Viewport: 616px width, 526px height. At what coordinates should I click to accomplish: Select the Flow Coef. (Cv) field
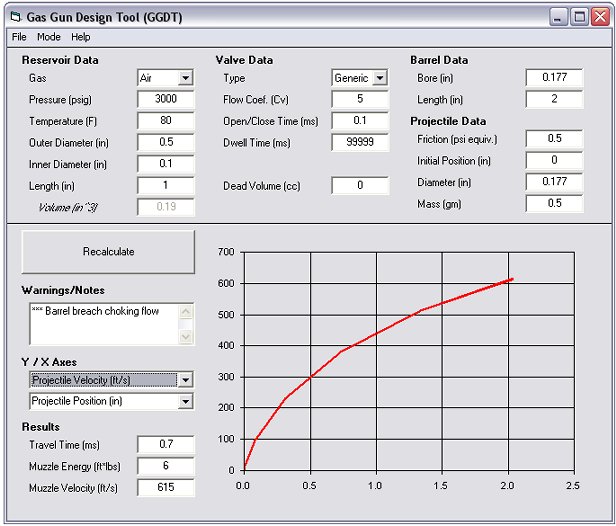360,100
